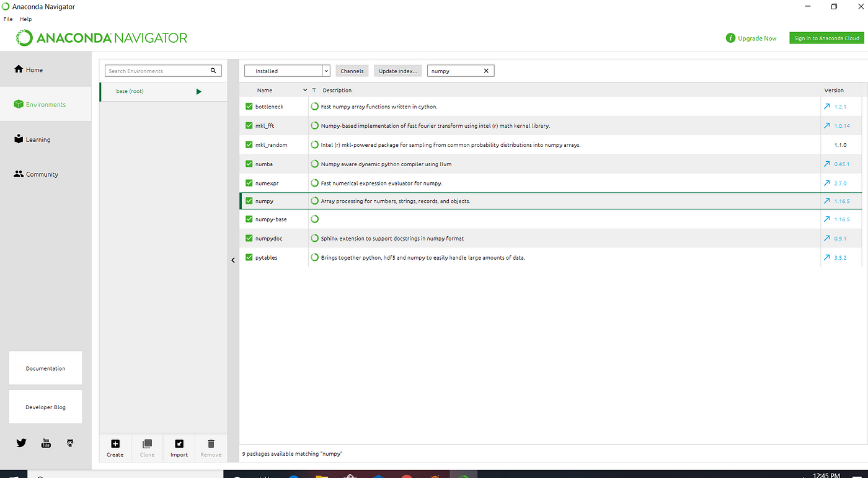Screen dimensions: 868x478
Task: Click the Description column header
Action: (x=337, y=91)
